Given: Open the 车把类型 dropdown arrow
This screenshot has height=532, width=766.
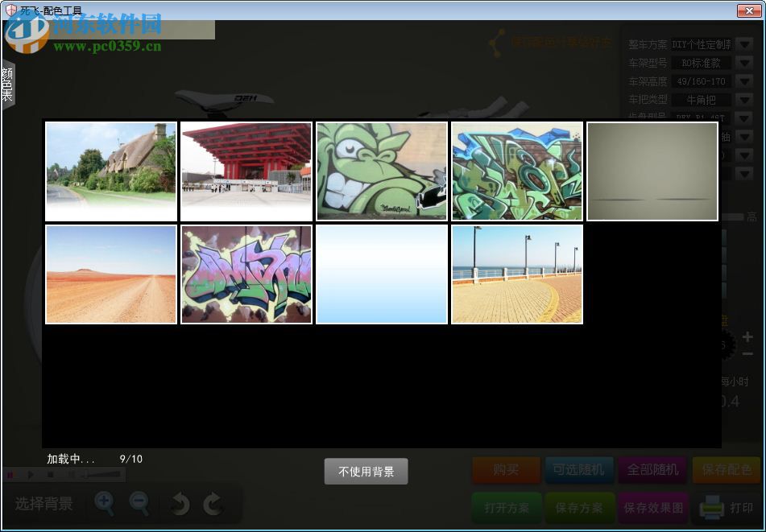Looking at the screenshot, I should [744, 100].
